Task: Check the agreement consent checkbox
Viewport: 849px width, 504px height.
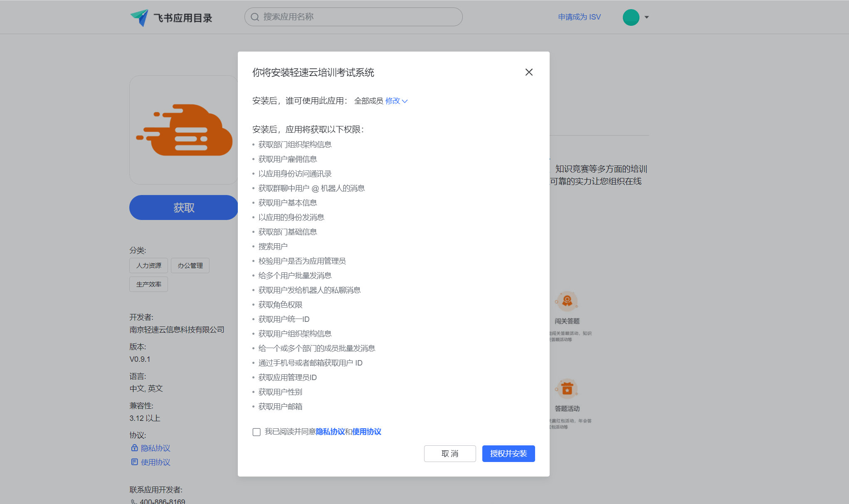Action: [257, 432]
